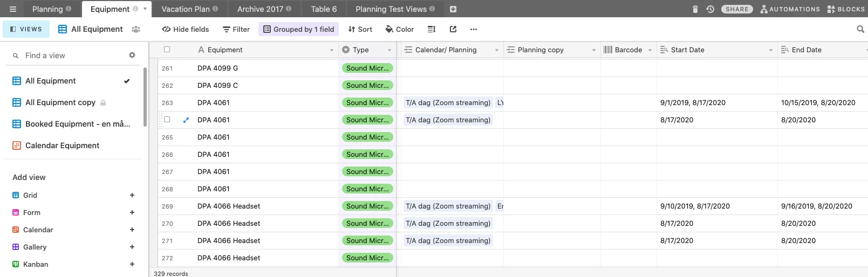Image resolution: width=868 pixels, height=277 pixels.
Task: Open AUTOMATIONS panel
Action: (x=790, y=9)
